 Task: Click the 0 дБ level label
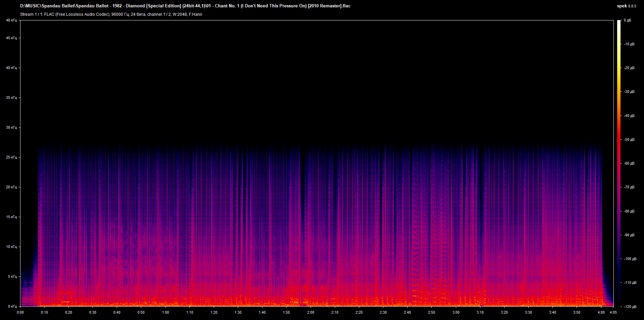tap(627, 20)
